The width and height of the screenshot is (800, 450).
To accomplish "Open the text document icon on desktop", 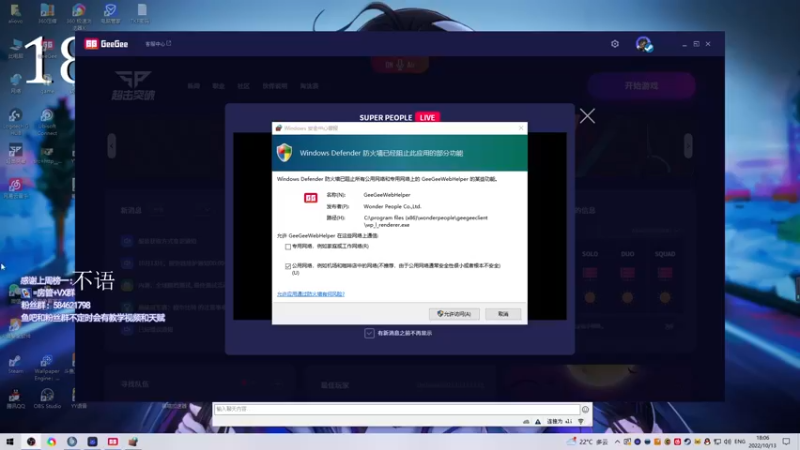I will 141,14.
